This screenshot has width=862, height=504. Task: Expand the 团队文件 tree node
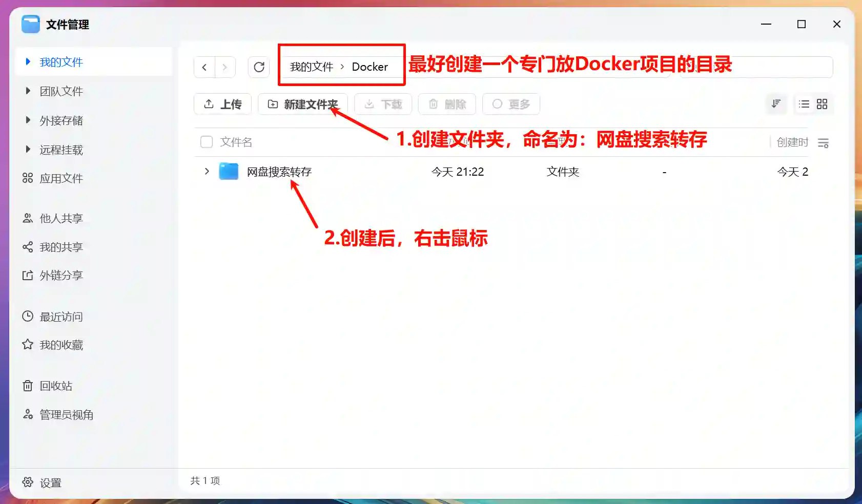point(28,91)
